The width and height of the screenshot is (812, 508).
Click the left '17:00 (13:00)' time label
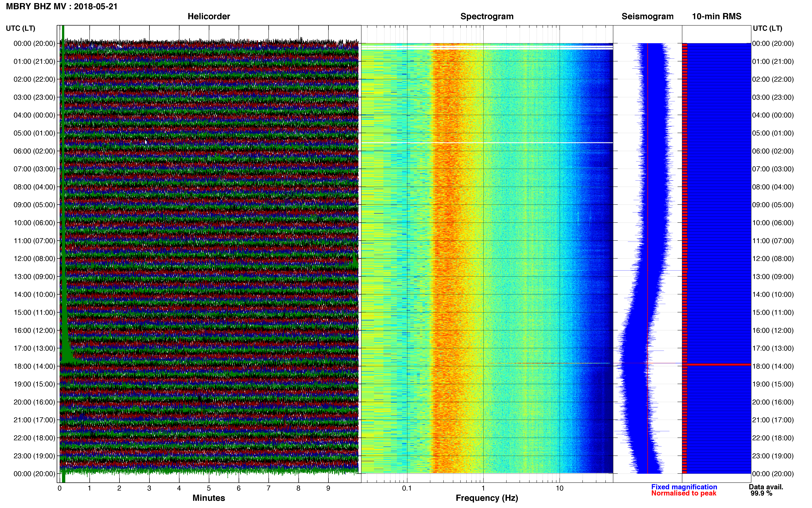pyautogui.click(x=34, y=348)
